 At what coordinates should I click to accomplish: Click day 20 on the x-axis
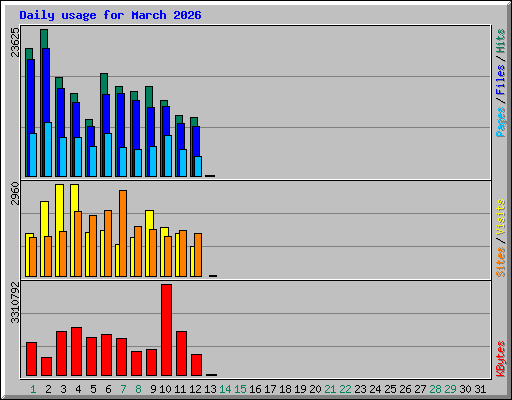coord(315,389)
